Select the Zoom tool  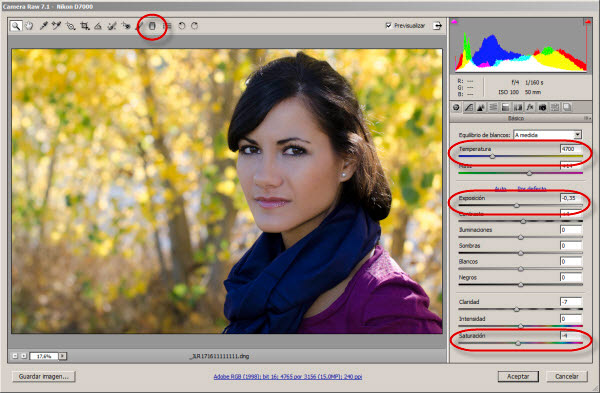[x=16, y=26]
